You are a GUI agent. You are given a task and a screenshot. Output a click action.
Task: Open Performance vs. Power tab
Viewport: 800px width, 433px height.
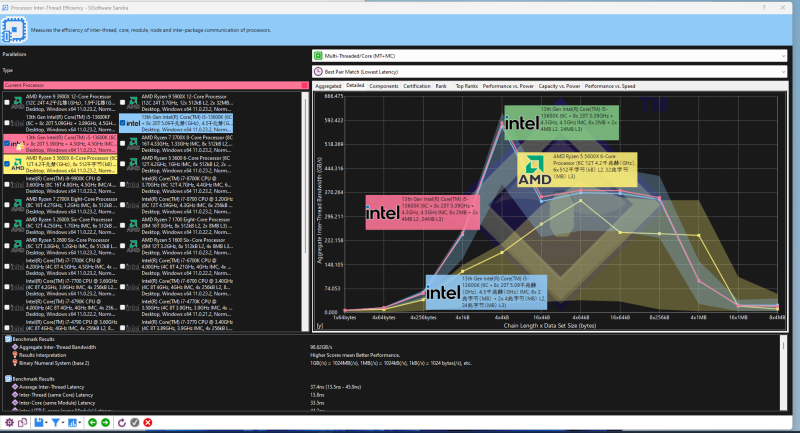pyautogui.click(x=508, y=86)
